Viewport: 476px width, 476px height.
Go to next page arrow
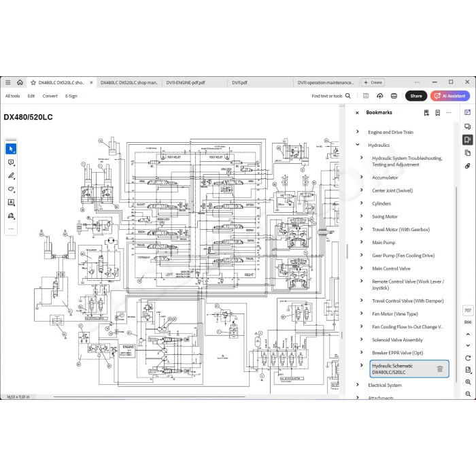468,345
